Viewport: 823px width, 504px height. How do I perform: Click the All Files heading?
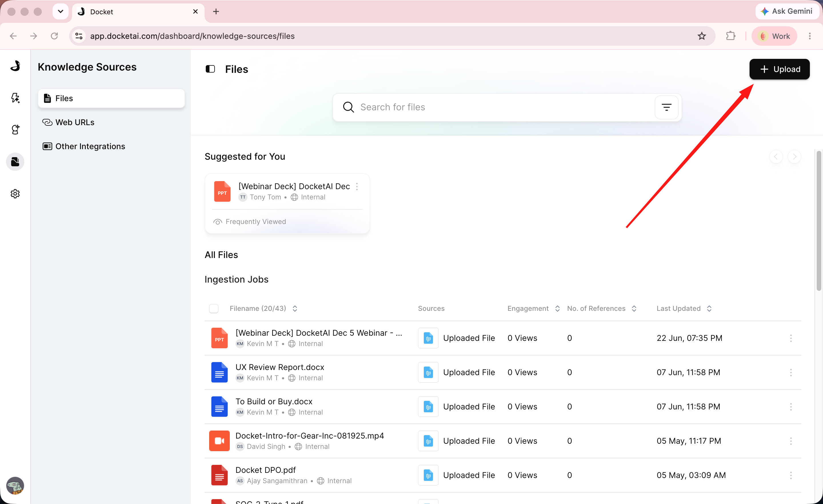pos(221,255)
